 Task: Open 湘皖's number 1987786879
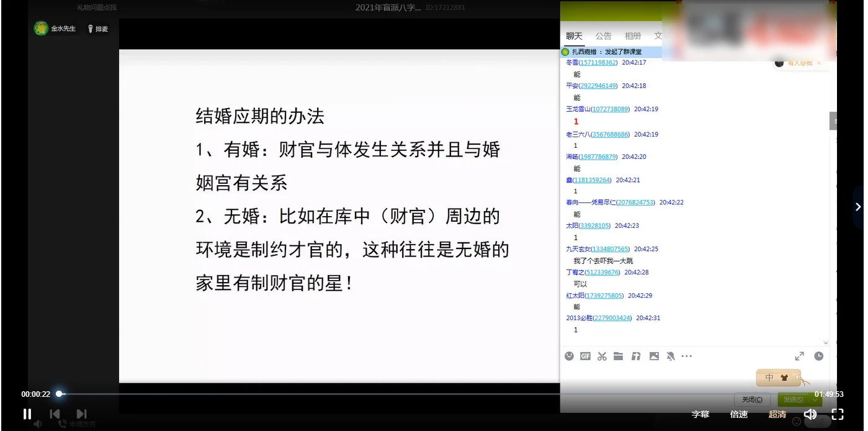pyautogui.click(x=598, y=157)
